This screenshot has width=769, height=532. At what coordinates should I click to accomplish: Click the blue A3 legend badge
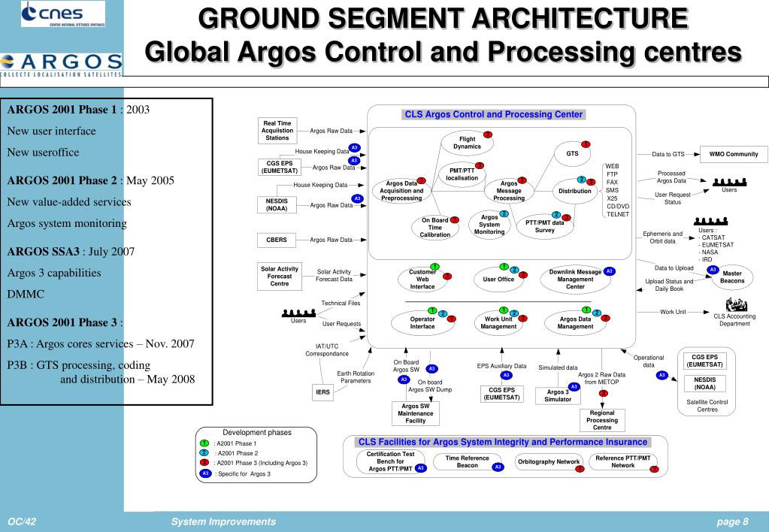[205, 473]
